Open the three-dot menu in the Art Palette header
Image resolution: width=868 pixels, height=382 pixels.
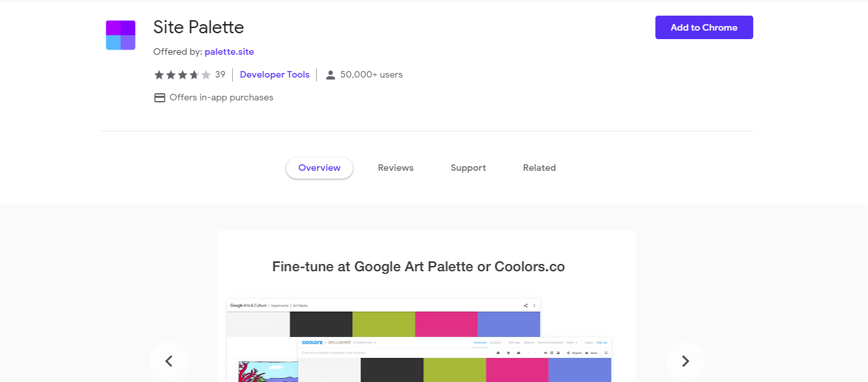534,304
